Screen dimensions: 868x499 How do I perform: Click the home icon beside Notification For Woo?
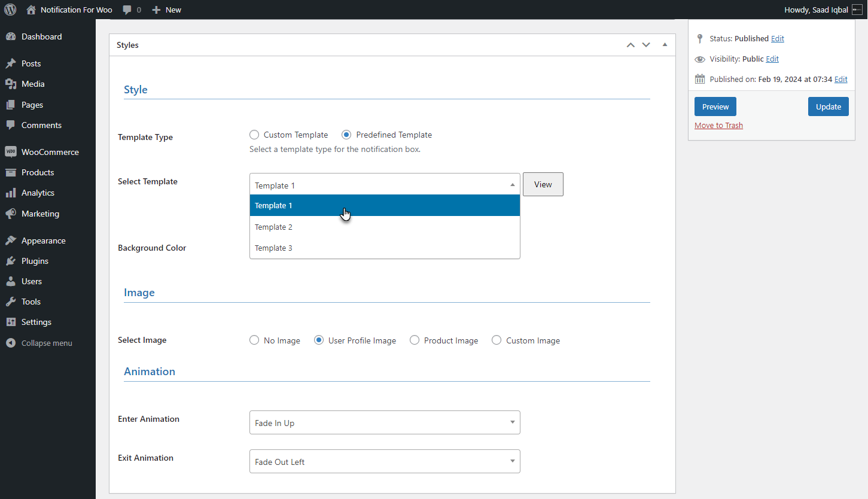31,10
